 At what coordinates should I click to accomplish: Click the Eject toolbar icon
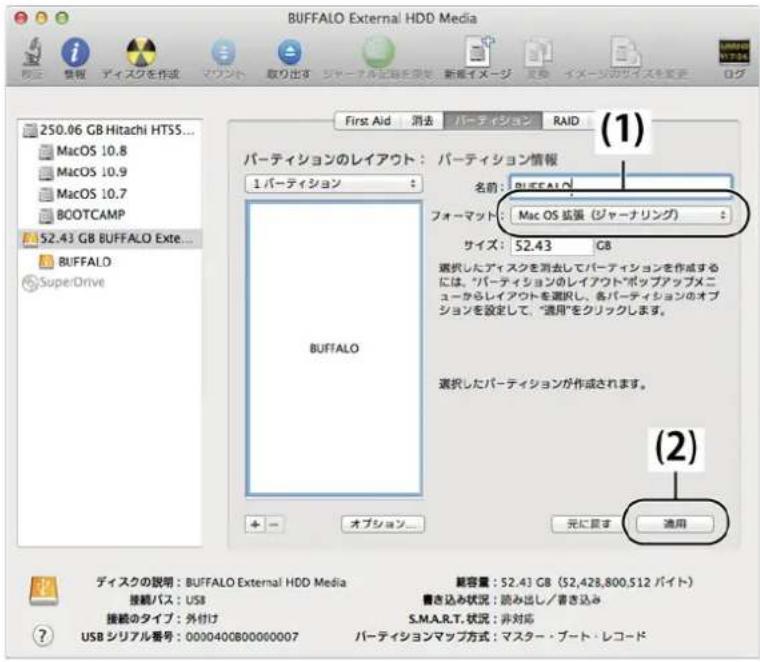289,52
